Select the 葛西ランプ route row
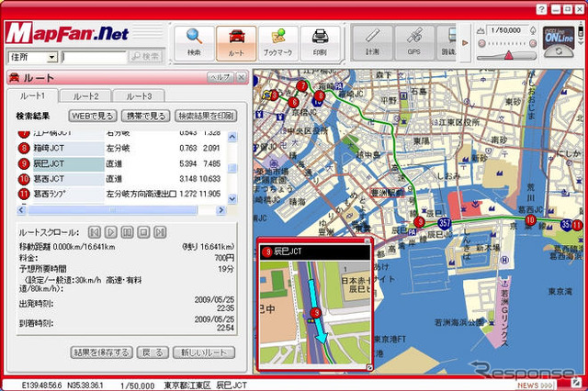This screenshot has width=588, height=391. pos(120,194)
